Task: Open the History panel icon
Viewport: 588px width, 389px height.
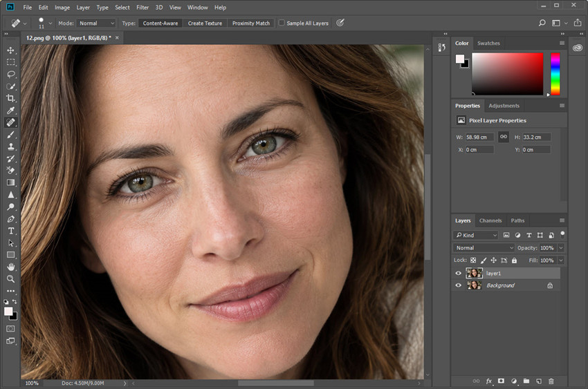Action: pos(442,48)
